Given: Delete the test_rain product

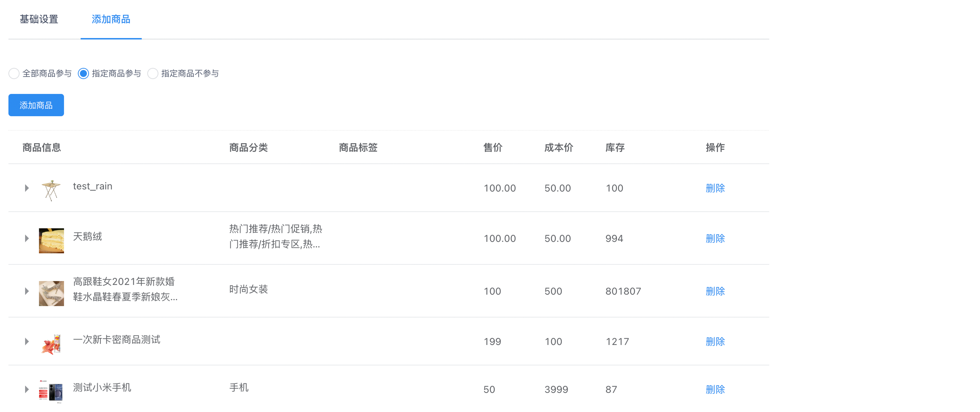Looking at the screenshot, I should (x=715, y=188).
